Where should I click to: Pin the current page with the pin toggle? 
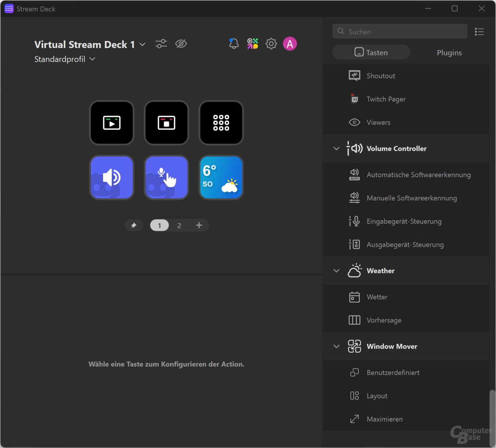pos(134,225)
